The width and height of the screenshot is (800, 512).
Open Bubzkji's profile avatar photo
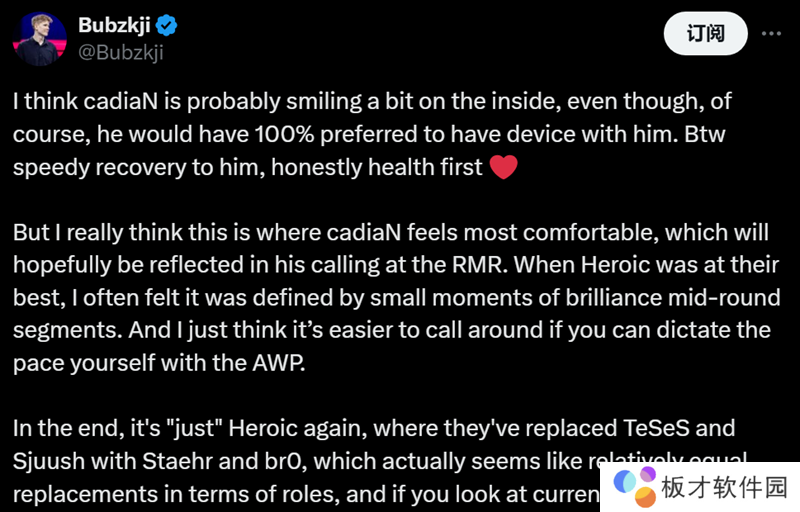tap(41, 38)
